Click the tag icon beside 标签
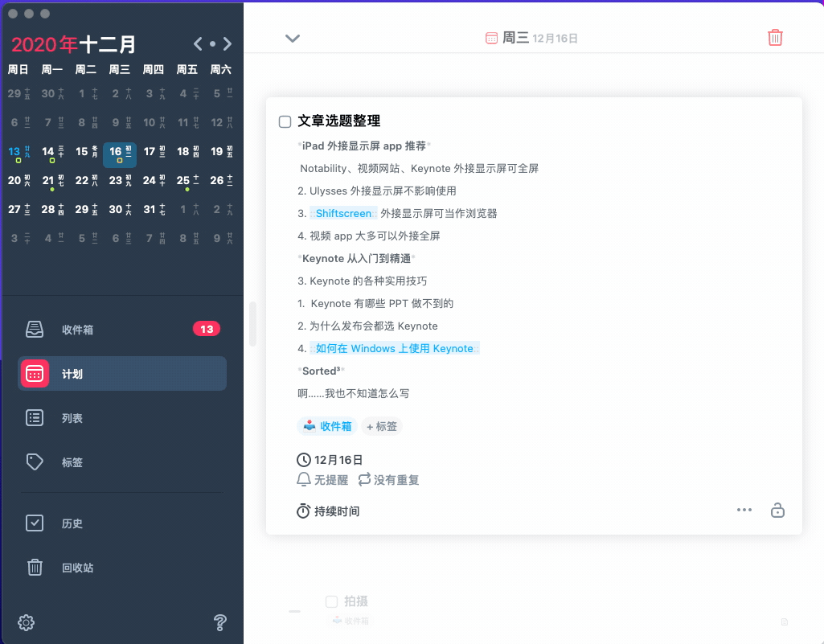Viewport: 824px width, 644px height. (x=35, y=462)
